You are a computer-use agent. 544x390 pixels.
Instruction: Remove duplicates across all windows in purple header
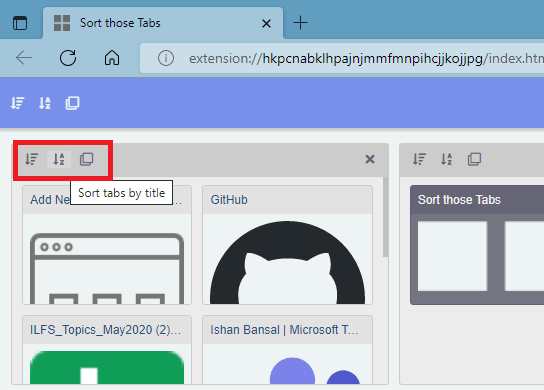click(72, 103)
